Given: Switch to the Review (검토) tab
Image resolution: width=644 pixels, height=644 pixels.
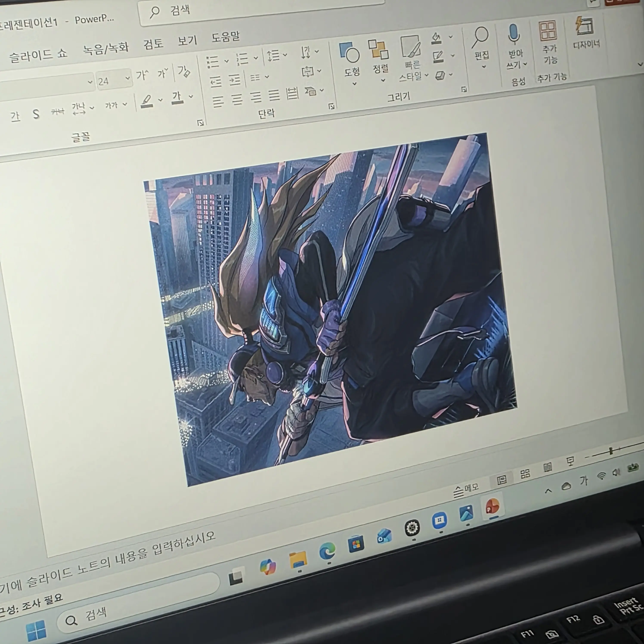Looking at the screenshot, I should tap(153, 44).
